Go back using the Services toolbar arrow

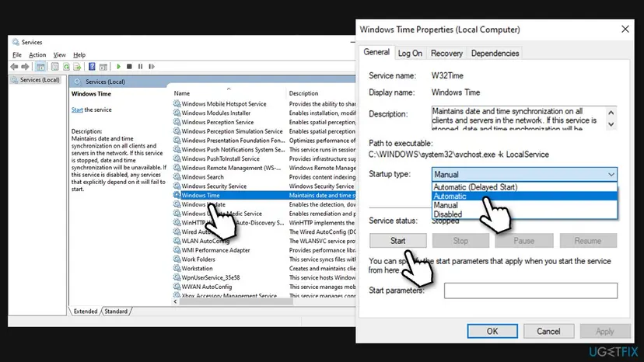click(14, 67)
